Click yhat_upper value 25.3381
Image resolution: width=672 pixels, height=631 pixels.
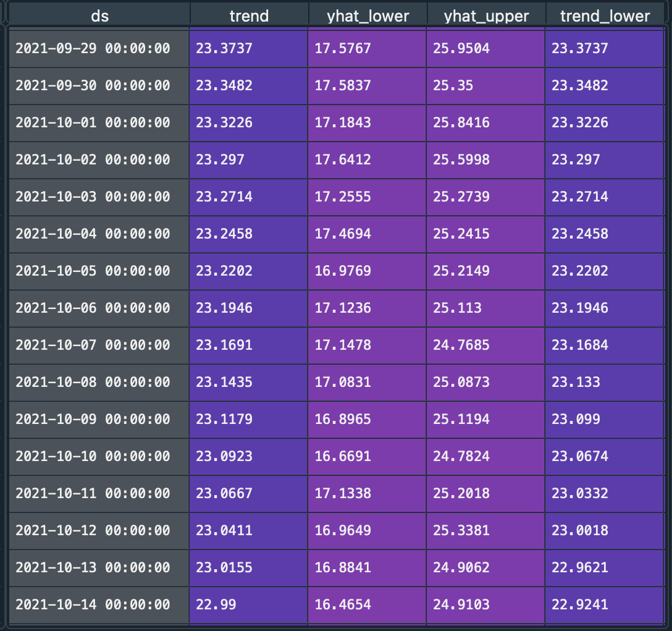485,530
